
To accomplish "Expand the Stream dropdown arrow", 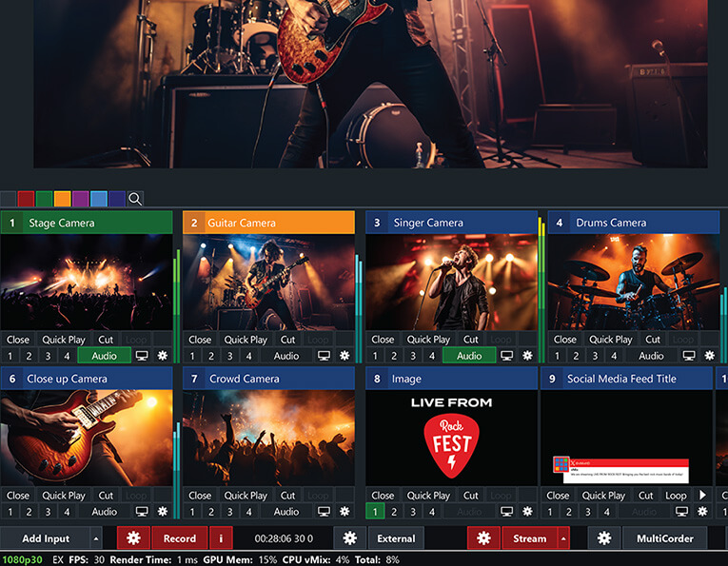I will [563, 538].
